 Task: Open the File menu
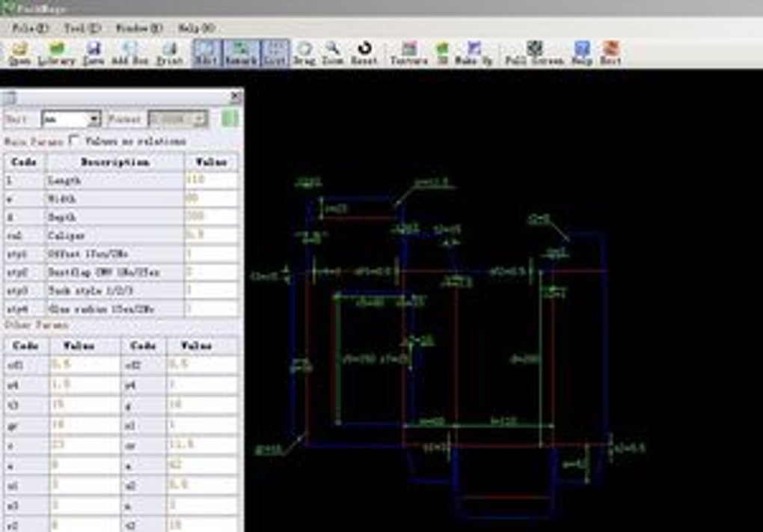(x=30, y=28)
